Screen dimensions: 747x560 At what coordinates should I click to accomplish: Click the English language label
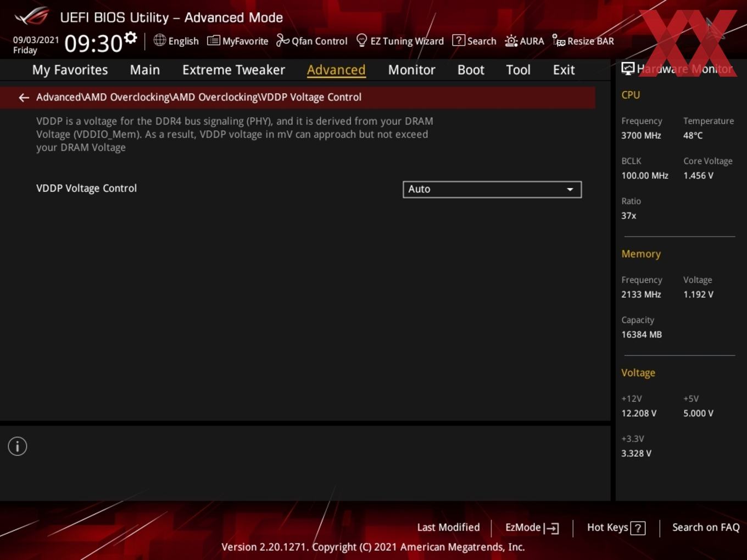183,41
